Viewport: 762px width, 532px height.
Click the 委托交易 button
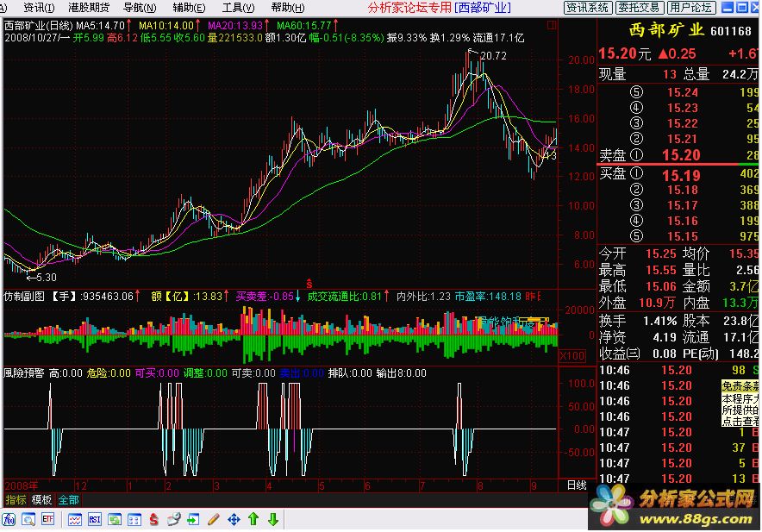pyautogui.click(x=639, y=8)
